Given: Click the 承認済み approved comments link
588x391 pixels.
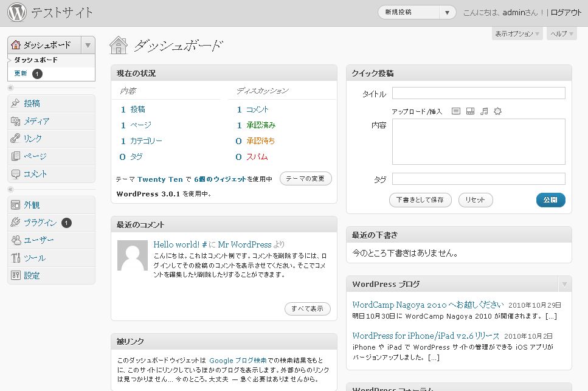Looking at the screenshot, I should tap(261, 125).
